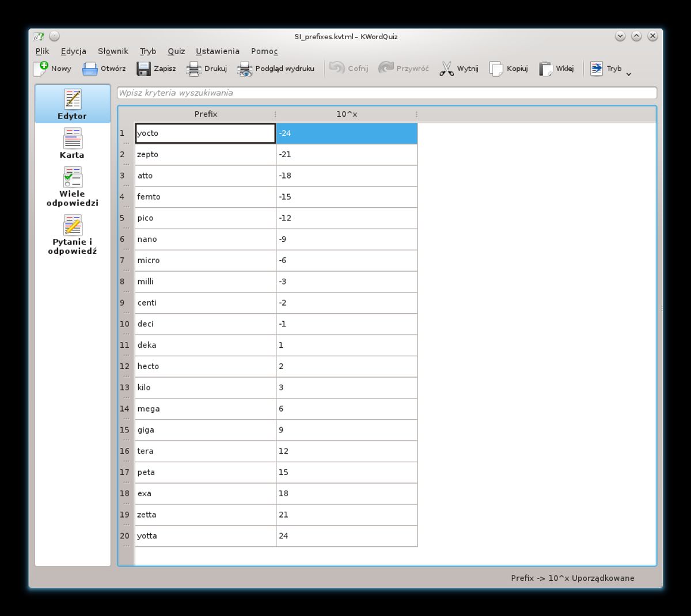Select the -3 value cell
This screenshot has height=616, width=691.
coord(347,282)
